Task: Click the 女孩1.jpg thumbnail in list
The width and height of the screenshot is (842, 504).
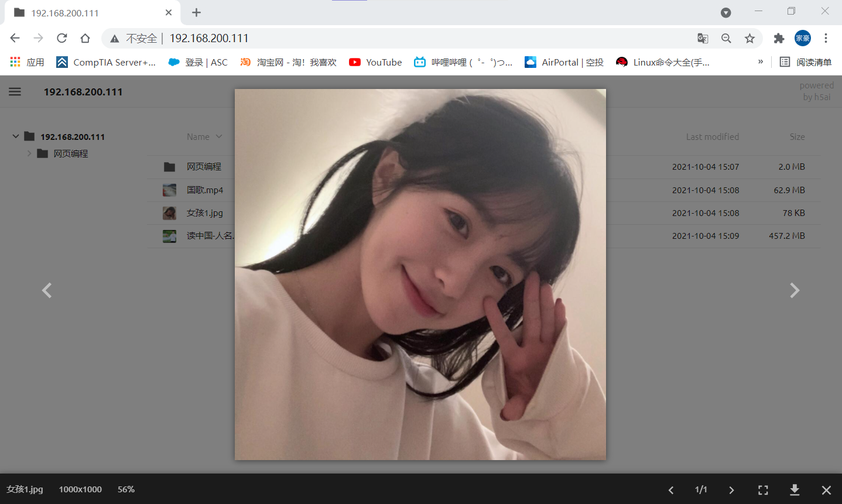Action: (169, 213)
